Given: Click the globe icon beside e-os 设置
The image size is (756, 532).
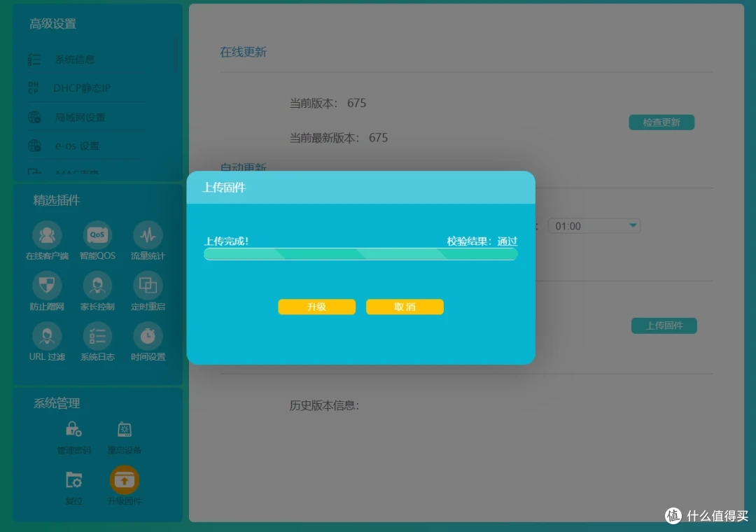Looking at the screenshot, I should (34, 146).
